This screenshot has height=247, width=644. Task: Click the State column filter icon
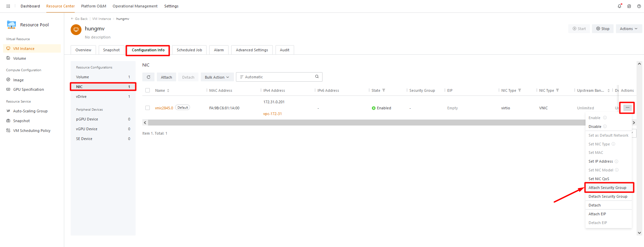tap(384, 90)
